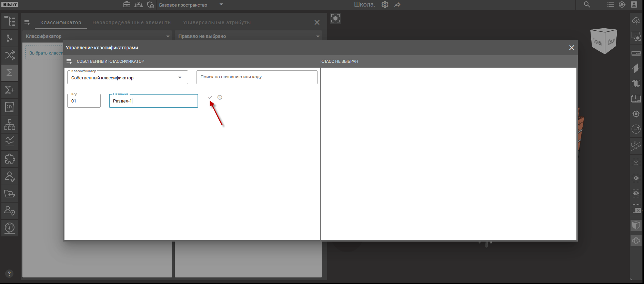644x284 pixels.
Task: Click the 3D view cube navigator
Action: pos(603,41)
